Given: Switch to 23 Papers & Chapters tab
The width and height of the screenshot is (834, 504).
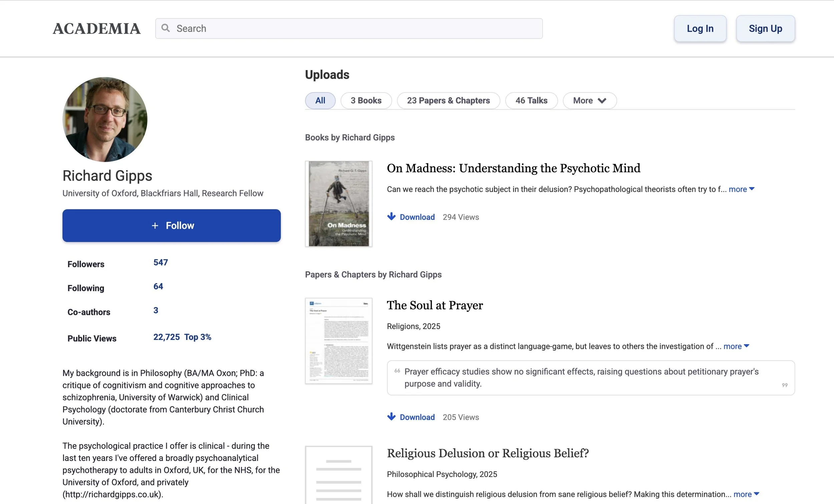Looking at the screenshot, I should (x=448, y=100).
